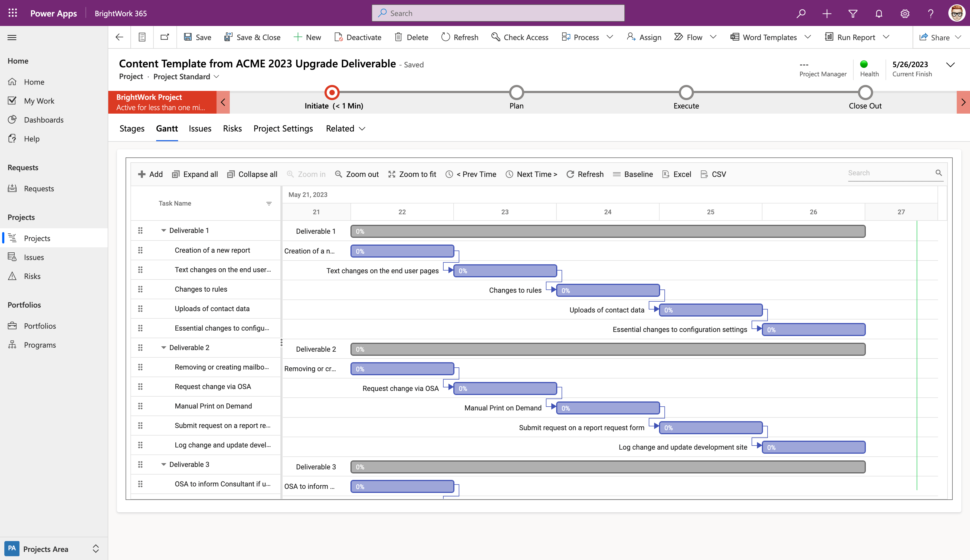Collapse the Deliverable 2 tree node
970x560 pixels.
coord(163,347)
